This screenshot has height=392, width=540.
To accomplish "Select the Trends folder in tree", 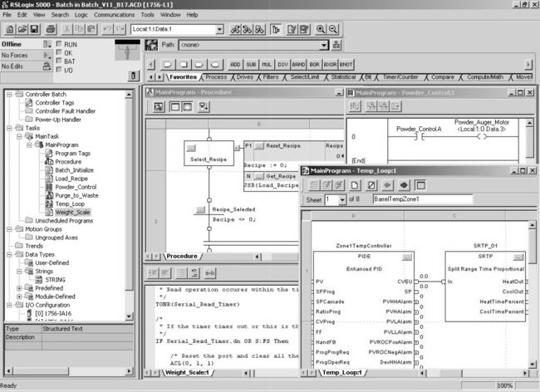I will pyautogui.click(x=34, y=246).
